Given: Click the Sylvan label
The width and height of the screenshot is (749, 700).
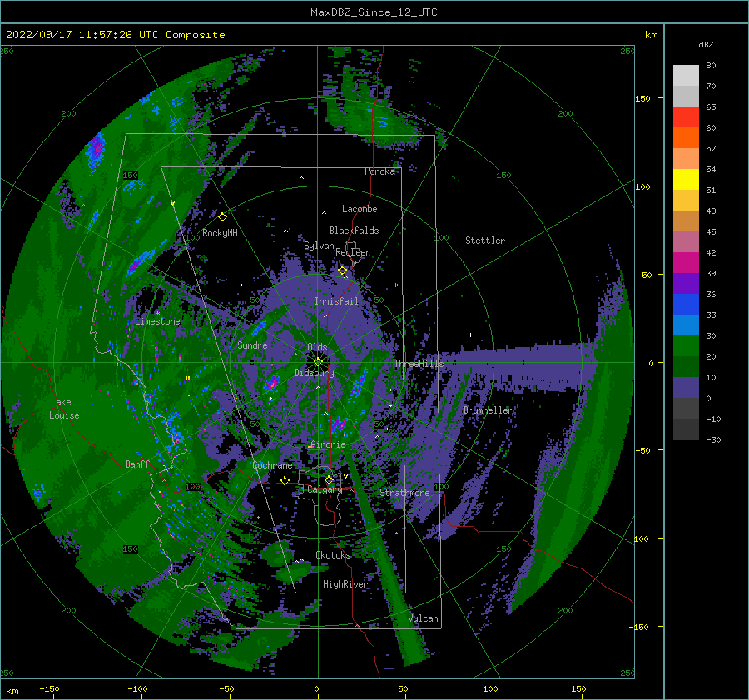Looking at the screenshot, I should tap(319, 246).
